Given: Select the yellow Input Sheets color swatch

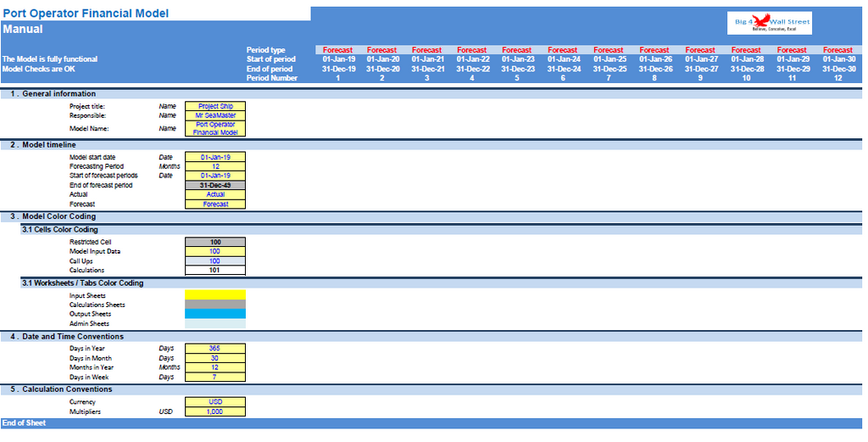Looking at the screenshot, I should pos(214,295).
